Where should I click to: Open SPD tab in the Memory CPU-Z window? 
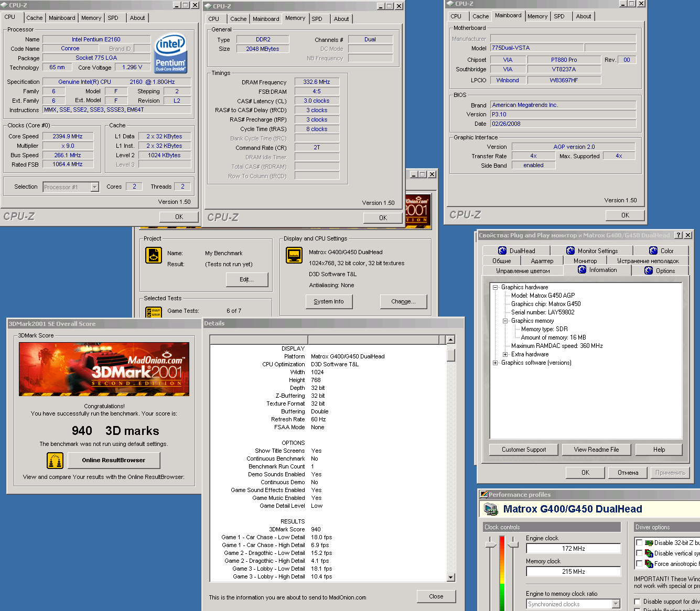tap(317, 19)
